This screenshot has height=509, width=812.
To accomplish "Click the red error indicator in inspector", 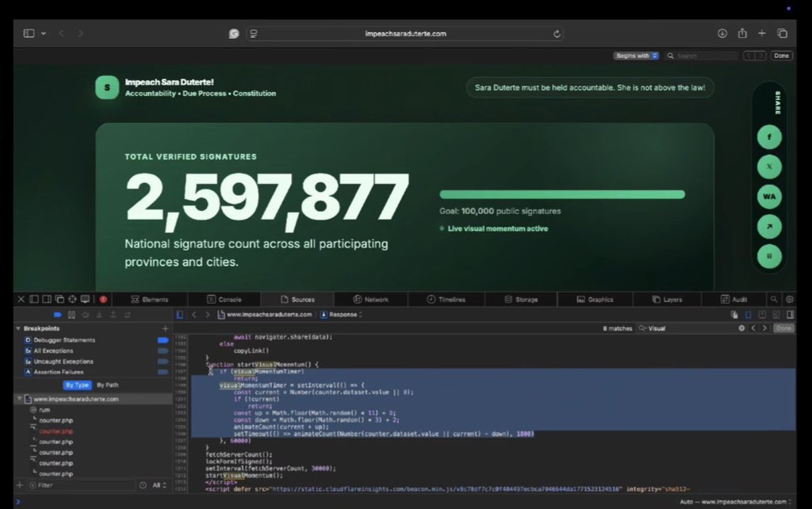I will [x=103, y=299].
